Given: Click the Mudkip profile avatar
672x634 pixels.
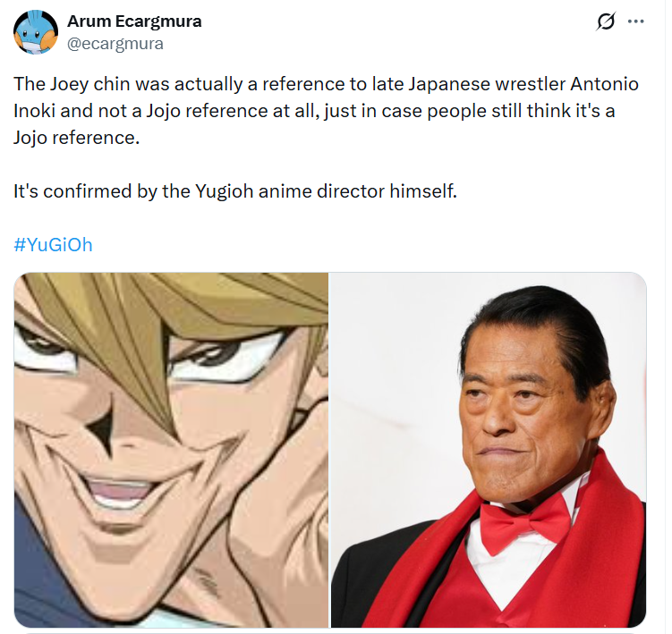Looking at the screenshot, I should [36, 32].
